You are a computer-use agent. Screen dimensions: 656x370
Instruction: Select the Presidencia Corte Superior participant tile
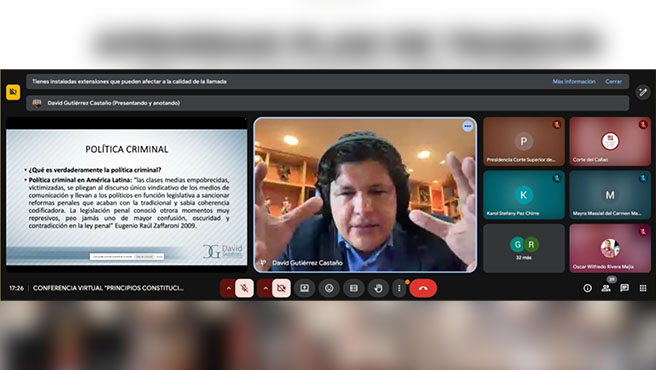pos(524,141)
